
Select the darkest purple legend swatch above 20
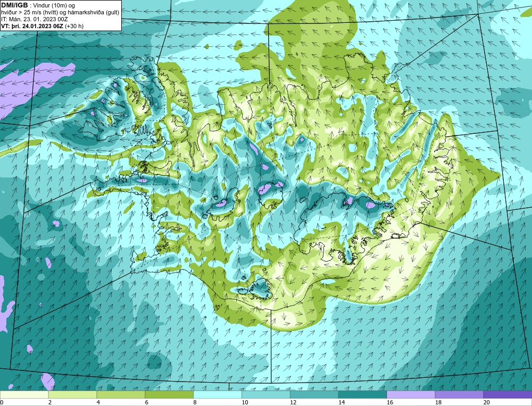pos(508,395)
